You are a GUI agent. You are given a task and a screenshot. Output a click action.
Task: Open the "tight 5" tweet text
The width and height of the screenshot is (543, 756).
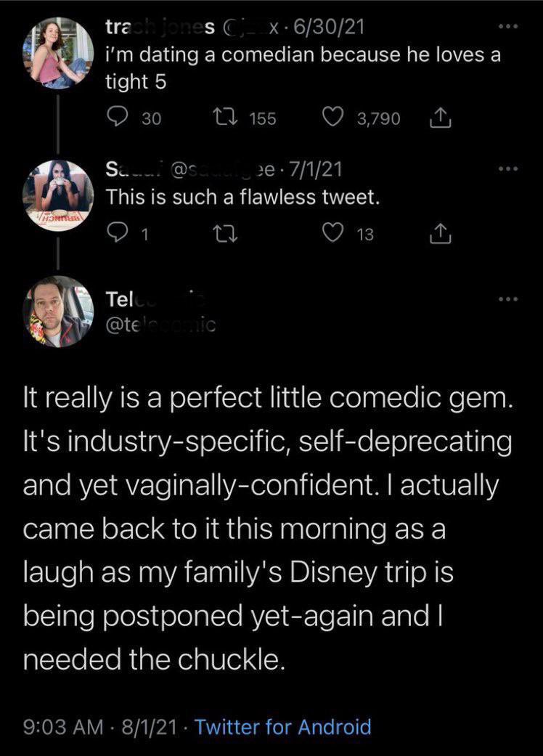click(303, 68)
